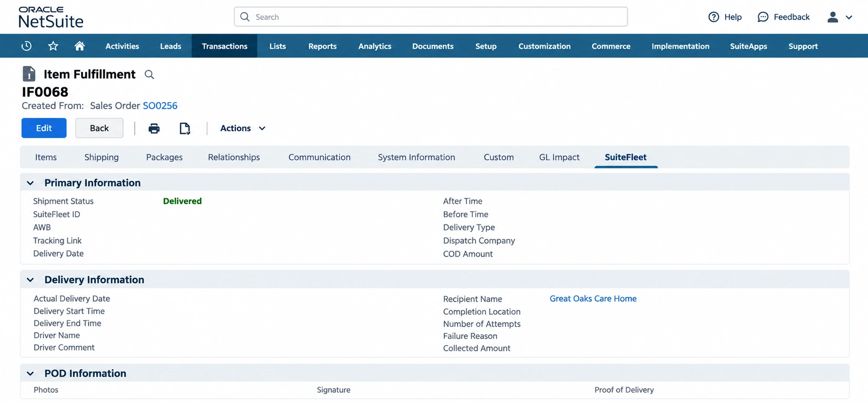Switch to the GL Impact tab
868x402 pixels.
tap(559, 157)
